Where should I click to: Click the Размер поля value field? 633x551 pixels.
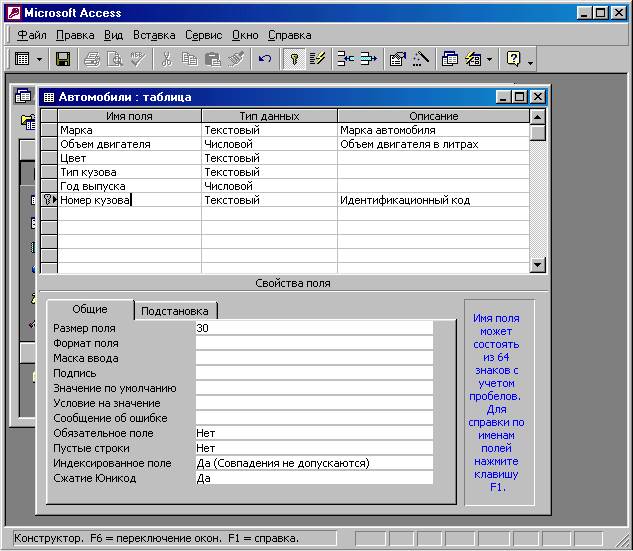click(x=314, y=328)
